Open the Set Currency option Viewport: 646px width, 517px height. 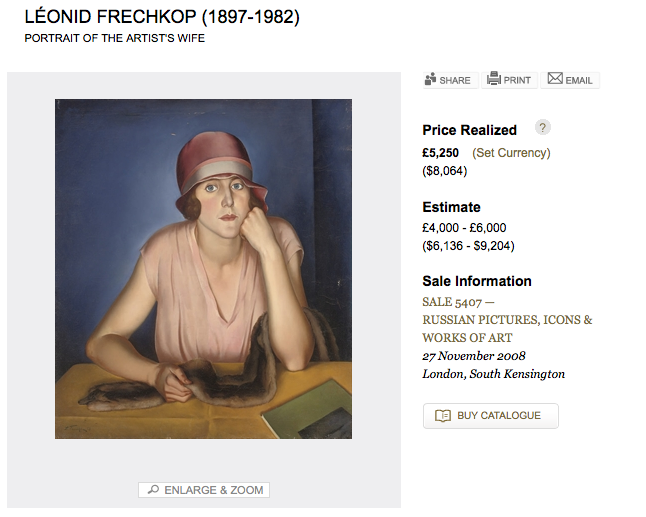[511, 153]
